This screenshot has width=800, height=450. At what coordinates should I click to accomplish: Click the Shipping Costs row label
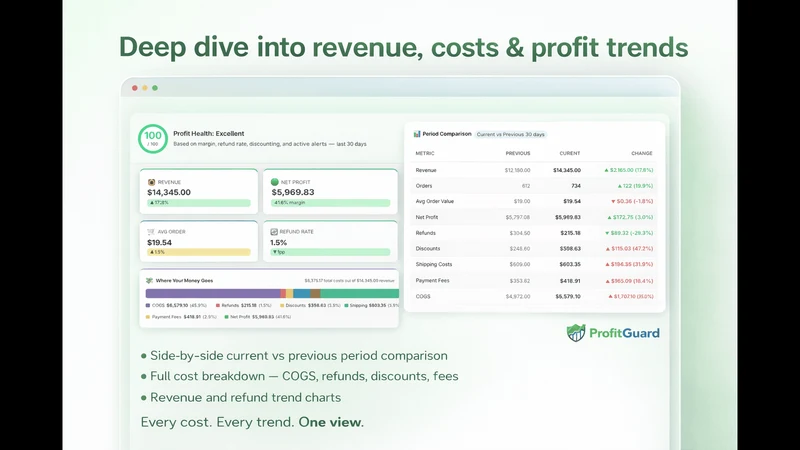point(434,265)
